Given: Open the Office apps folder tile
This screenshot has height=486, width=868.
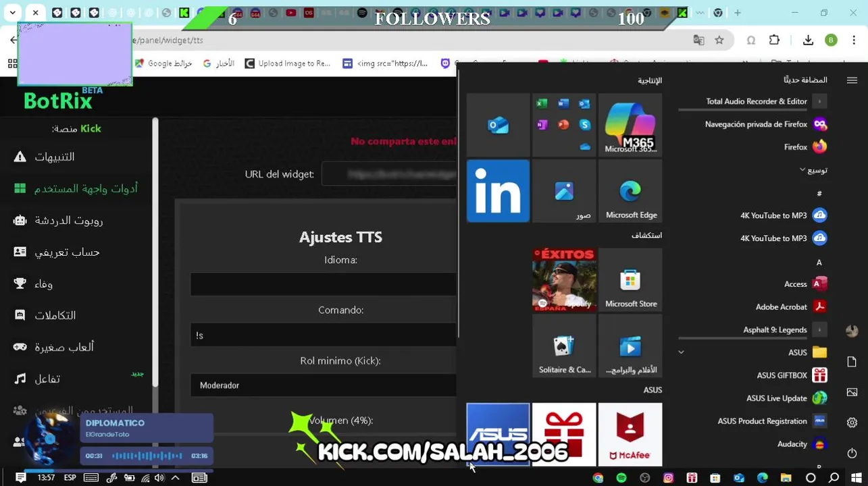Looking at the screenshot, I should pyautogui.click(x=564, y=125).
